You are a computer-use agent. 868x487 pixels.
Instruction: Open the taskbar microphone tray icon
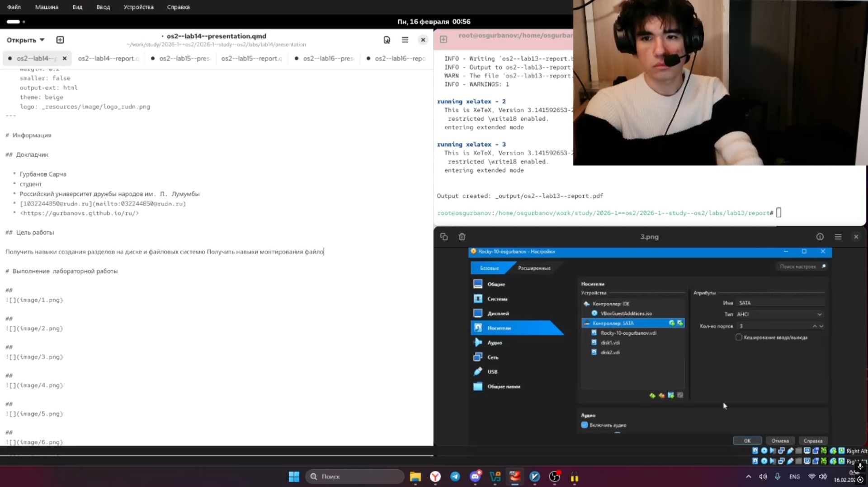pos(778,477)
